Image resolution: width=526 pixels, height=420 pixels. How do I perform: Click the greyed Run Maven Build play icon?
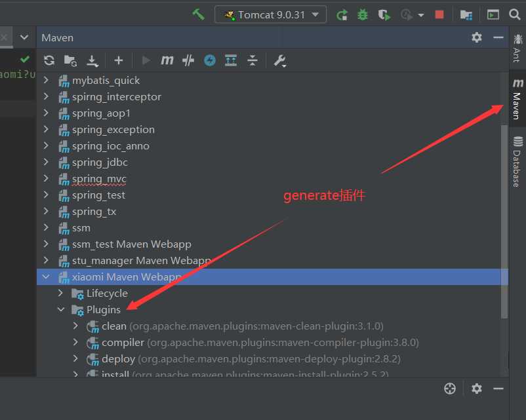pos(146,60)
